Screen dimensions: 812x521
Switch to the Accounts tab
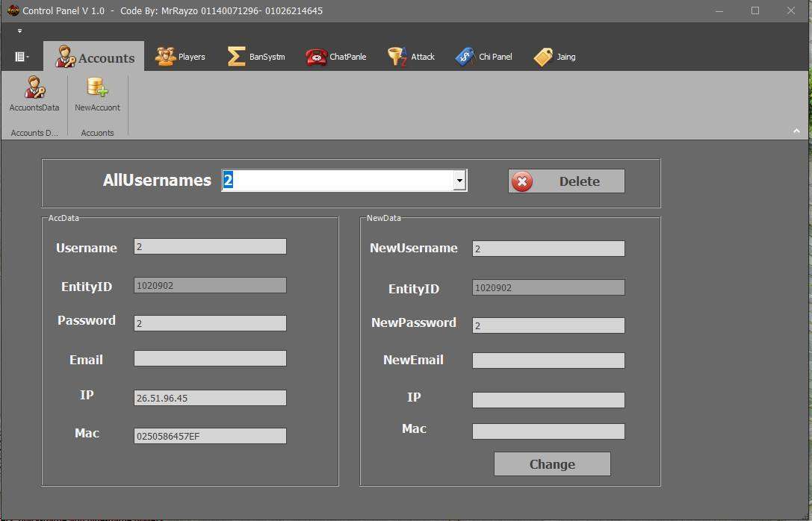point(93,57)
